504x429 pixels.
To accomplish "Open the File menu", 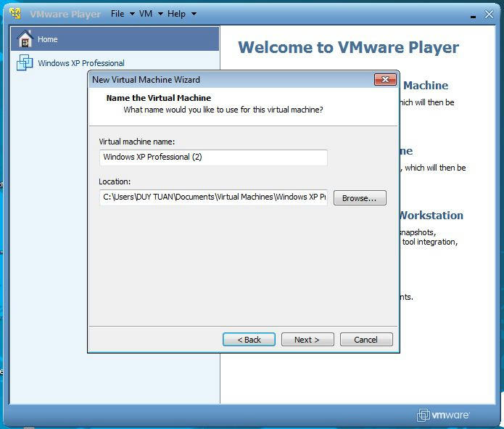I will (117, 14).
